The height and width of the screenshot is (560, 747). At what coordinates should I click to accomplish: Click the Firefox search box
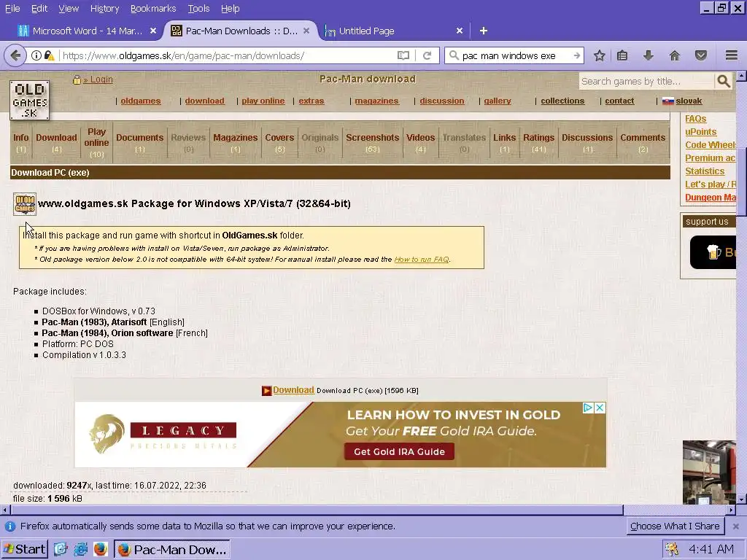[x=514, y=55]
